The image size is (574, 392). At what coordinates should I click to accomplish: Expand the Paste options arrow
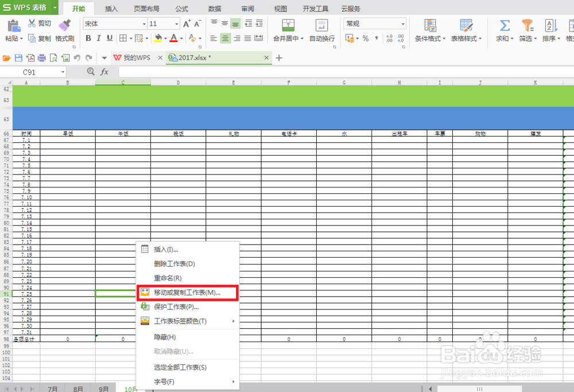click(x=21, y=38)
